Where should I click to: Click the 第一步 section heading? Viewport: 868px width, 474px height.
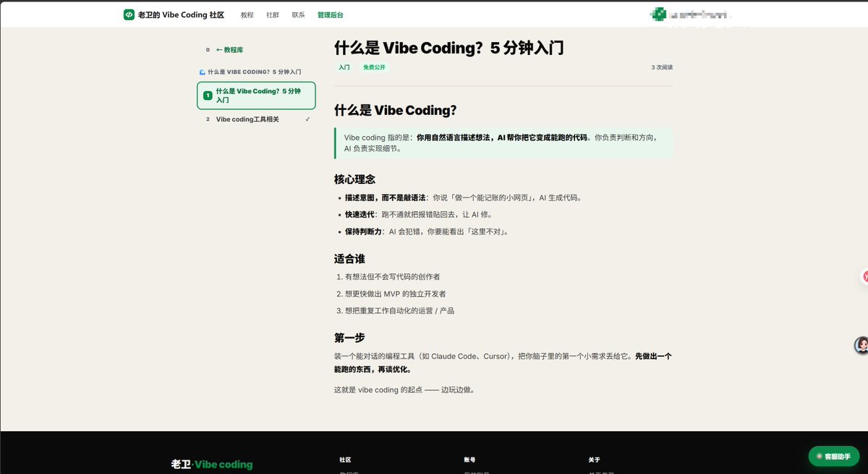(349, 338)
